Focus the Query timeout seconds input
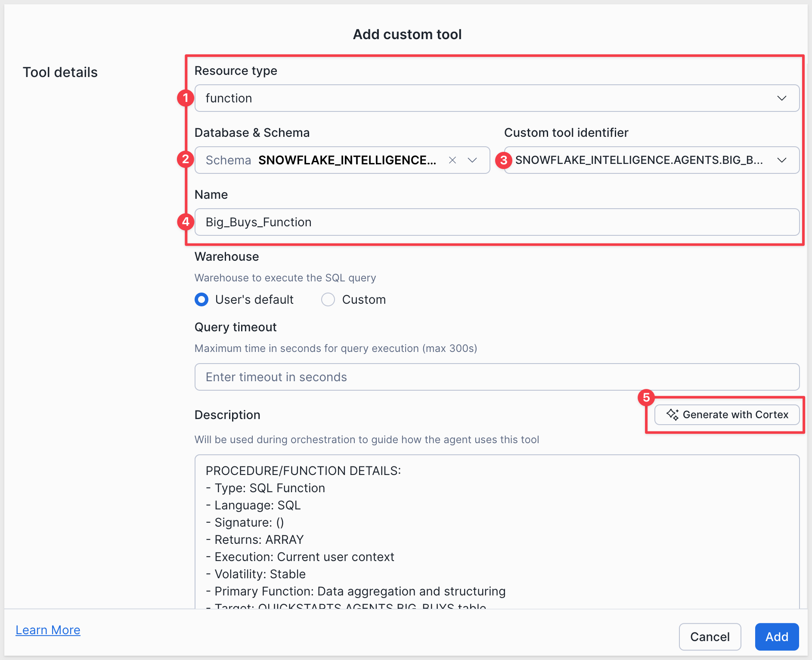The width and height of the screenshot is (812, 660). pyautogui.click(x=497, y=377)
